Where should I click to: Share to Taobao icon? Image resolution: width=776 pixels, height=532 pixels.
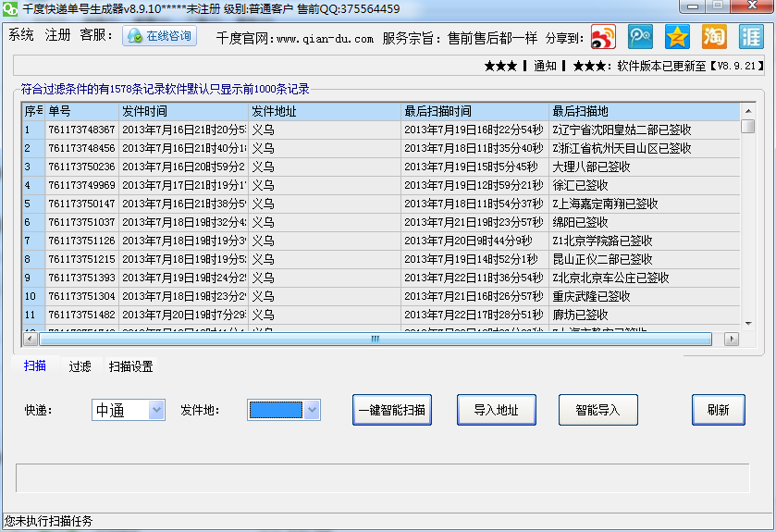(x=715, y=37)
